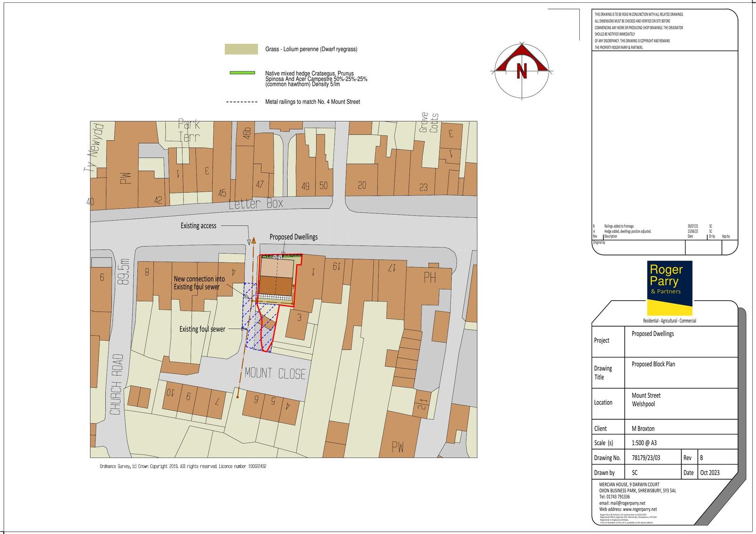The width and height of the screenshot is (756, 534).
Task: Click the dashed metal railings legend line
Action: click(x=242, y=102)
